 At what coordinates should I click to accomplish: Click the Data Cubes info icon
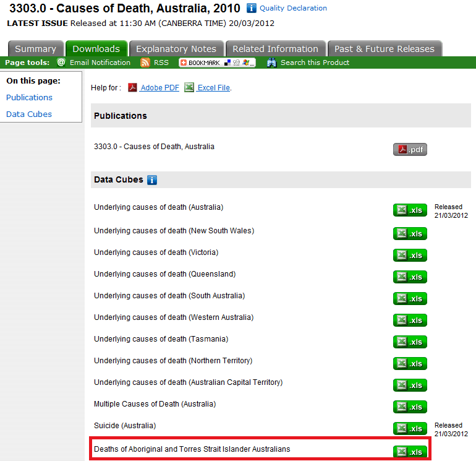coord(152,180)
